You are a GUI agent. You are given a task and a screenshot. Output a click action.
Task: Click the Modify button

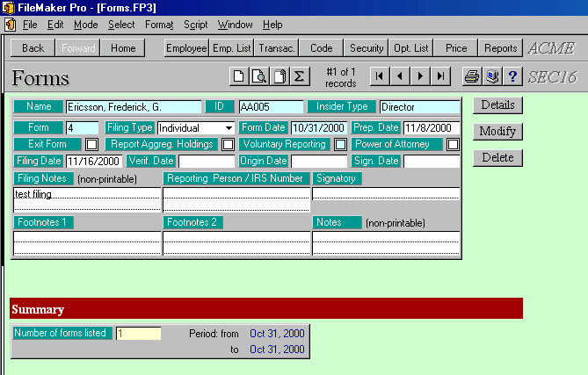coord(497,132)
